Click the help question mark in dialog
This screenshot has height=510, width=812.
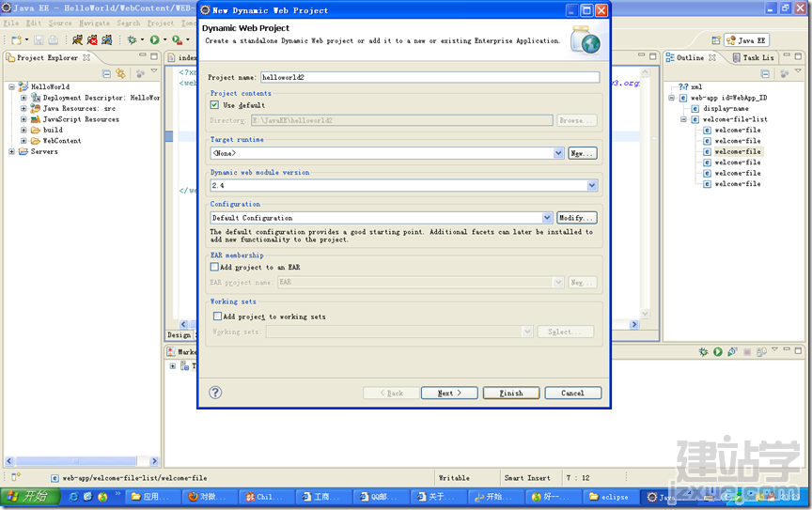click(x=215, y=393)
